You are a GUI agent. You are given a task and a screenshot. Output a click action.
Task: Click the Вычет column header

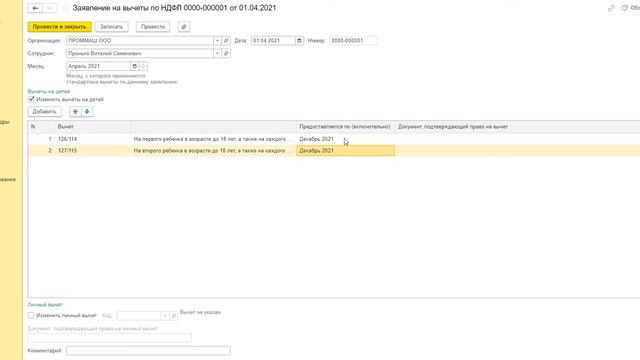pos(93,127)
